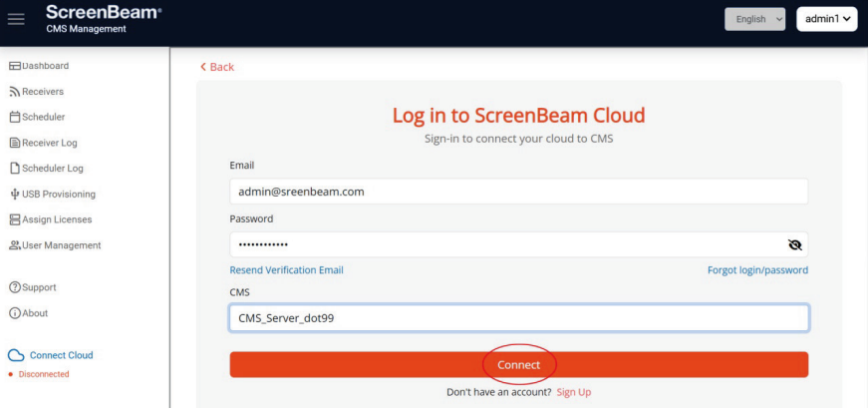Viewport: 868px width, 415px height.
Task: Go Back to previous page
Action: click(x=217, y=67)
